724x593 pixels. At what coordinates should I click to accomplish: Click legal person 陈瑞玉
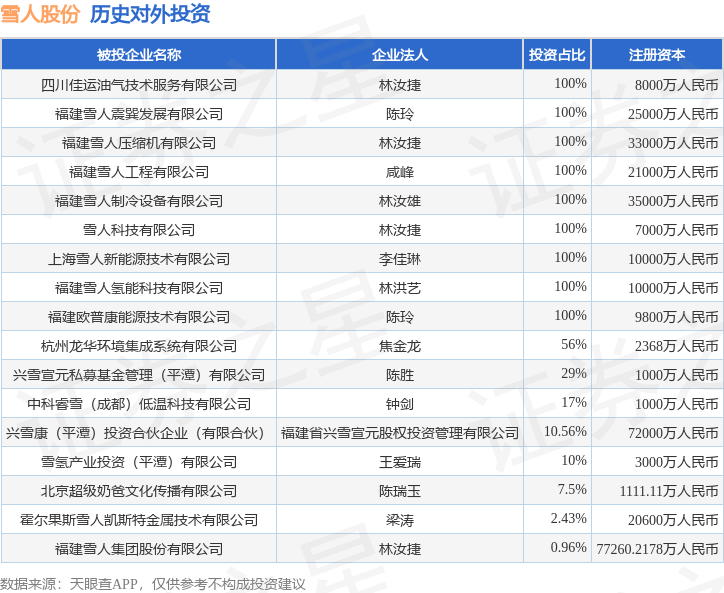click(400, 491)
